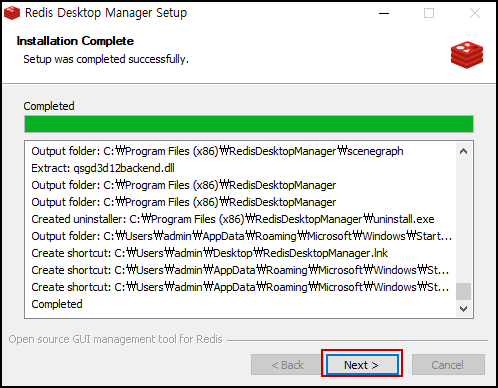Click the disabled maximize window button

(x=429, y=13)
